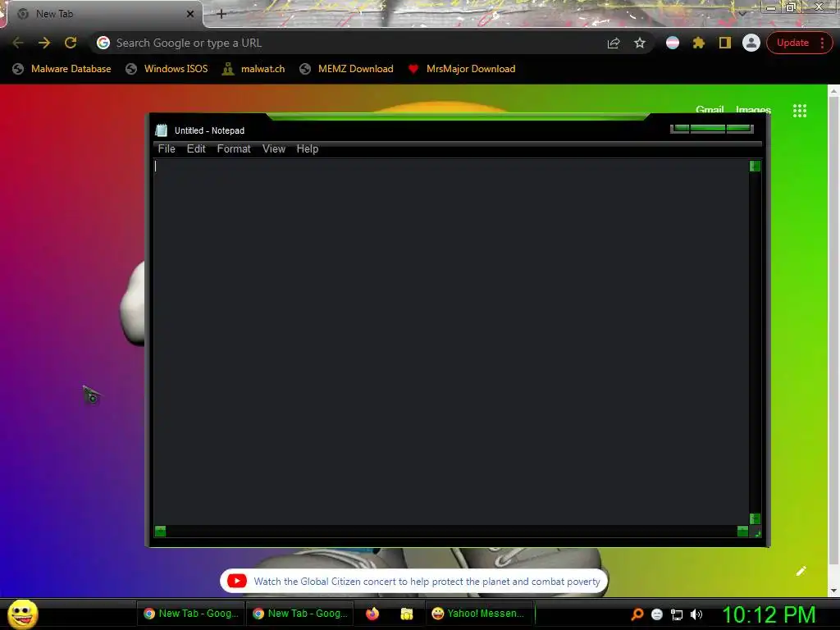The image size is (840, 630).
Task: Open the volume speaker tray icon
Action: pos(696,614)
